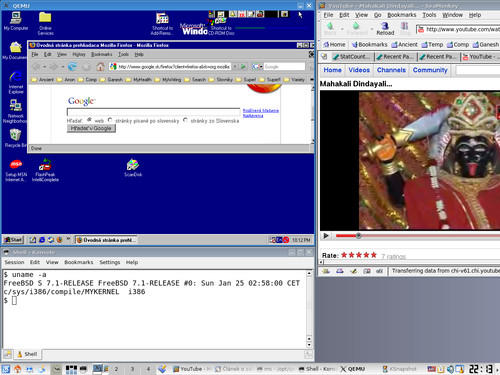
Task: Open SeaMonkey Back button dropdown arrow
Action: click(x=342, y=29)
